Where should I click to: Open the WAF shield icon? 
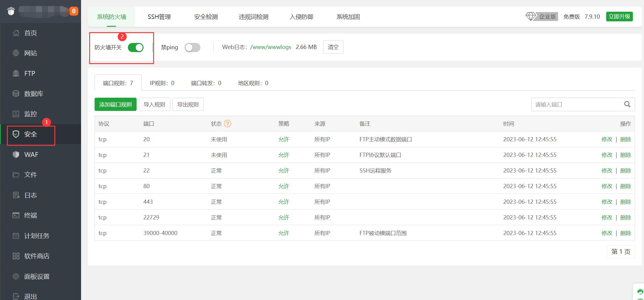(x=16, y=155)
